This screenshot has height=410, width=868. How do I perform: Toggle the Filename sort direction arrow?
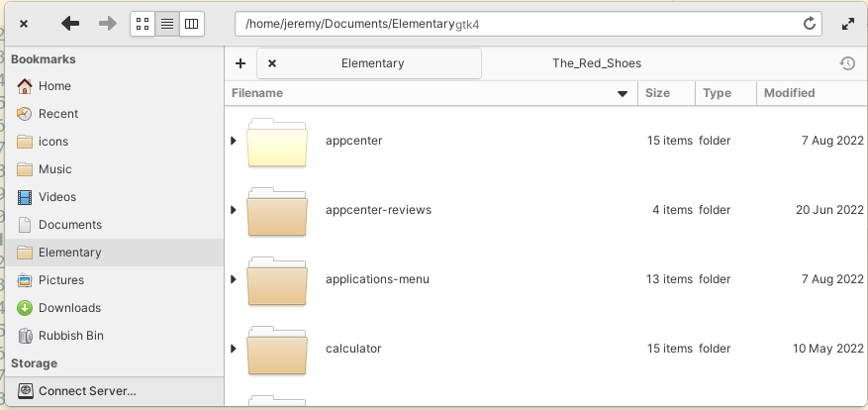623,94
